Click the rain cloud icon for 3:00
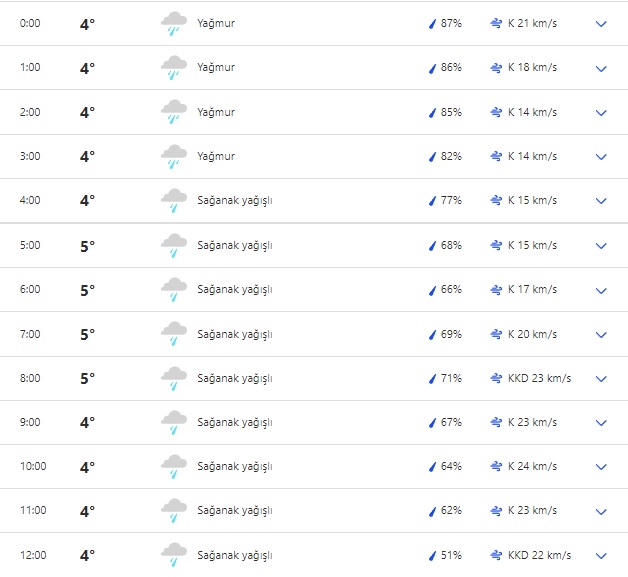The image size is (628, 577). click(x=174, y=157)
